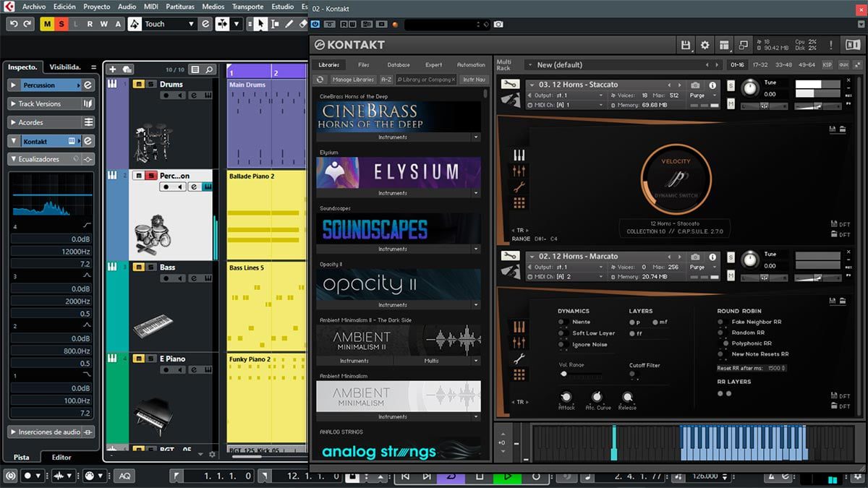868x488 pixels.
Task: Toggle global Write W automation button
Action: click(105, 24)
